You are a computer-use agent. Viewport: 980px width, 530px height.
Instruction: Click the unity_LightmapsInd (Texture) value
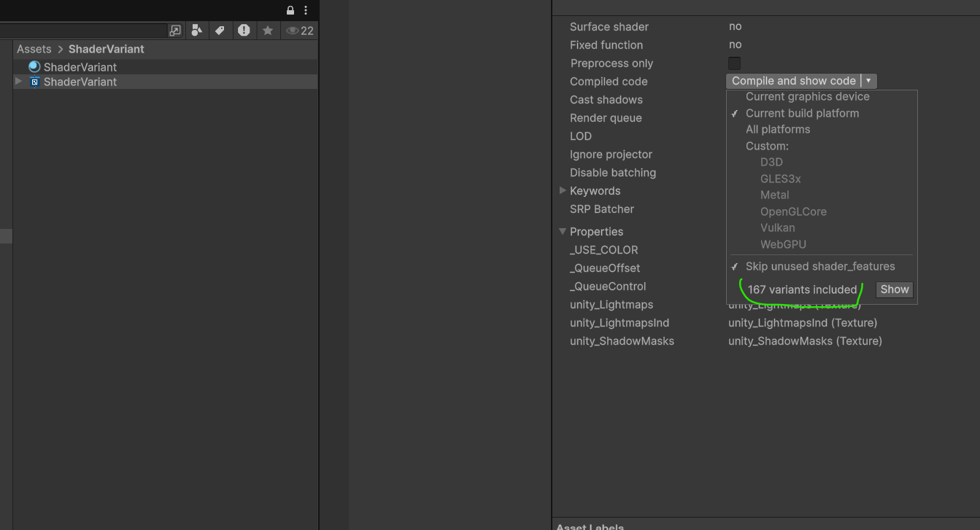803,323
